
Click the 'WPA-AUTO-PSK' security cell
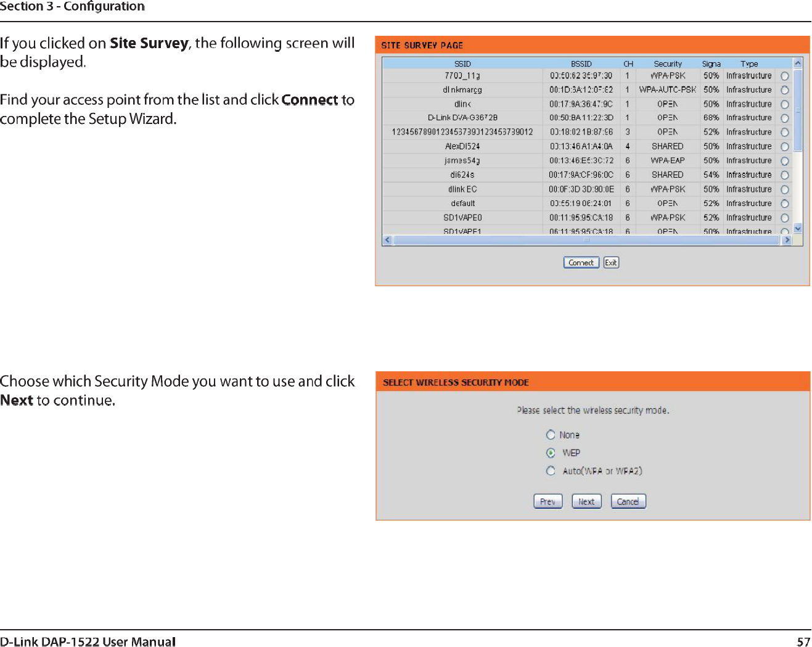668,90
